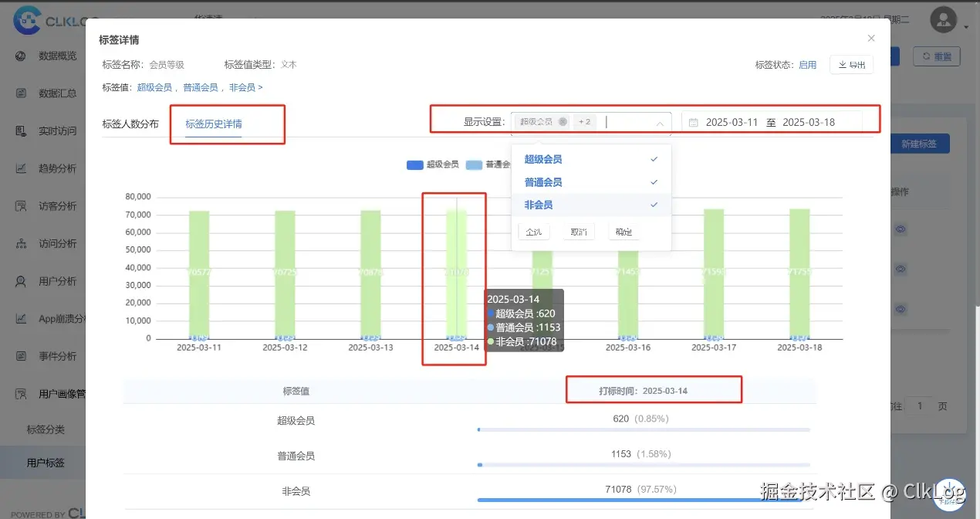The height and width of the screenshot is (519, 980).
Task: Click the 启用 status text
Action: coord(807,65)
